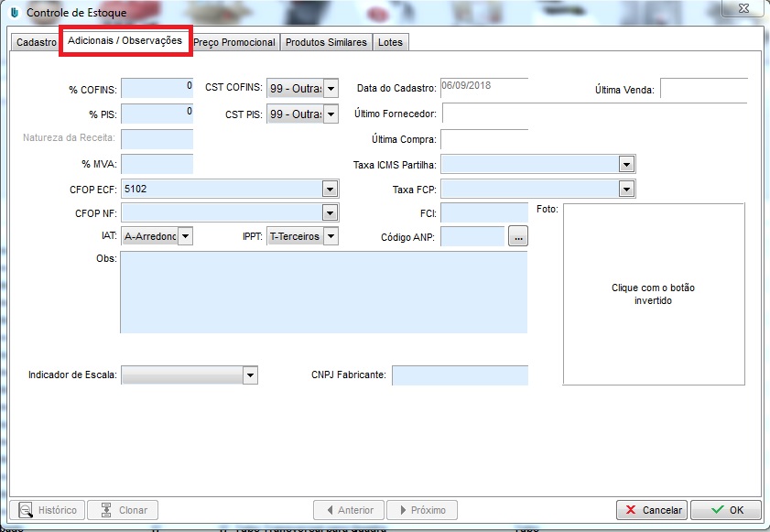Open the Taxa ICMS Partilha dropdown

pos(626,165)
